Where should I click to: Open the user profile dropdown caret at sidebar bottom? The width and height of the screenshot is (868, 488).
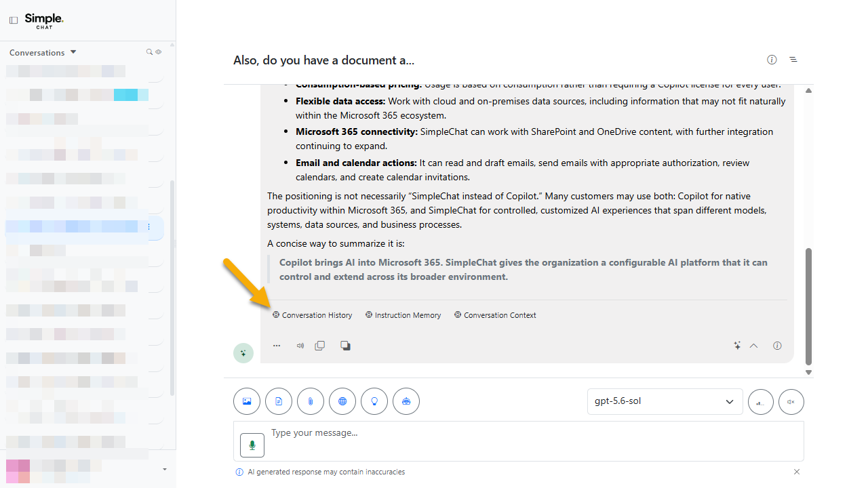165,469
